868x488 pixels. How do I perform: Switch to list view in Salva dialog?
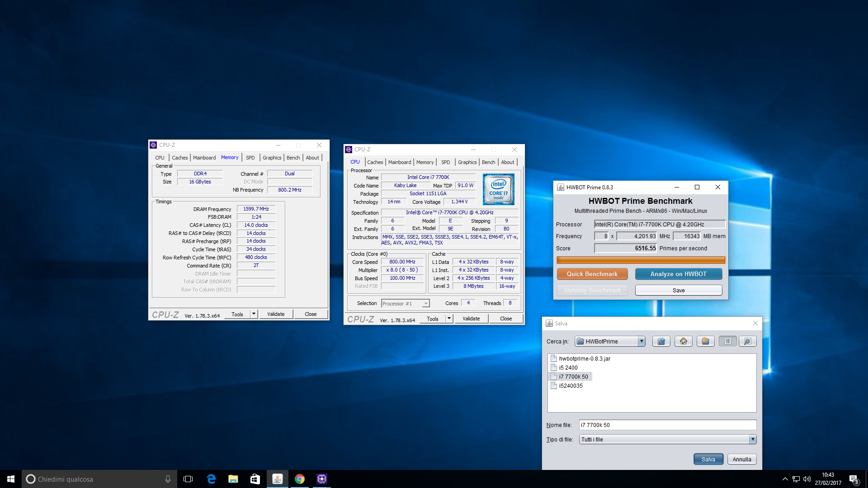click(x=727, y=341)
